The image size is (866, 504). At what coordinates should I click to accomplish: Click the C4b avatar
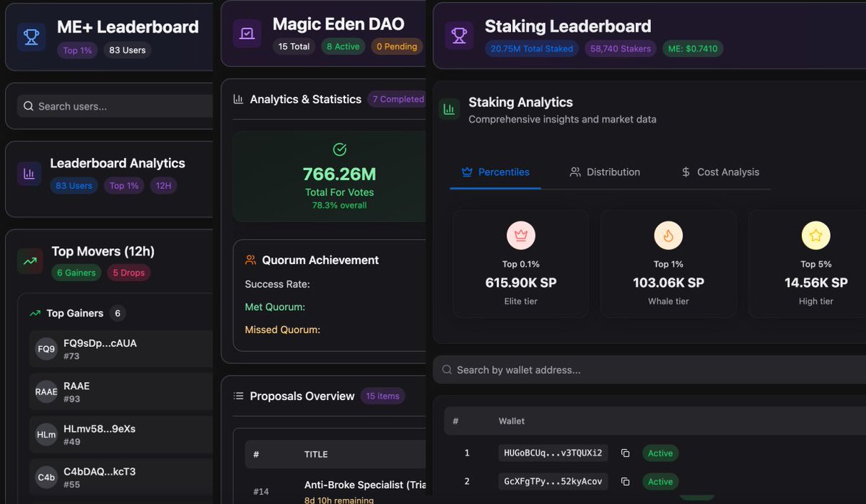coord(46,477)
